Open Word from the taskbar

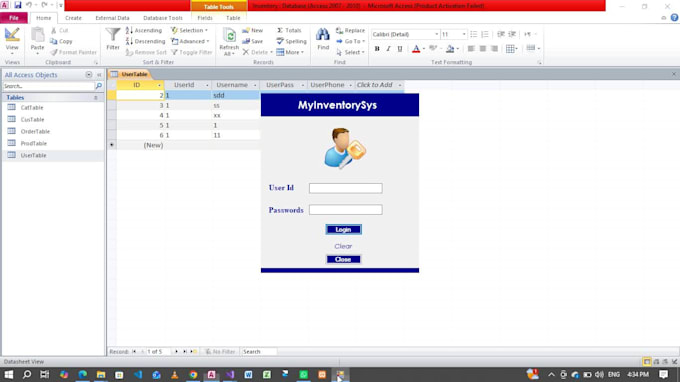248,375
